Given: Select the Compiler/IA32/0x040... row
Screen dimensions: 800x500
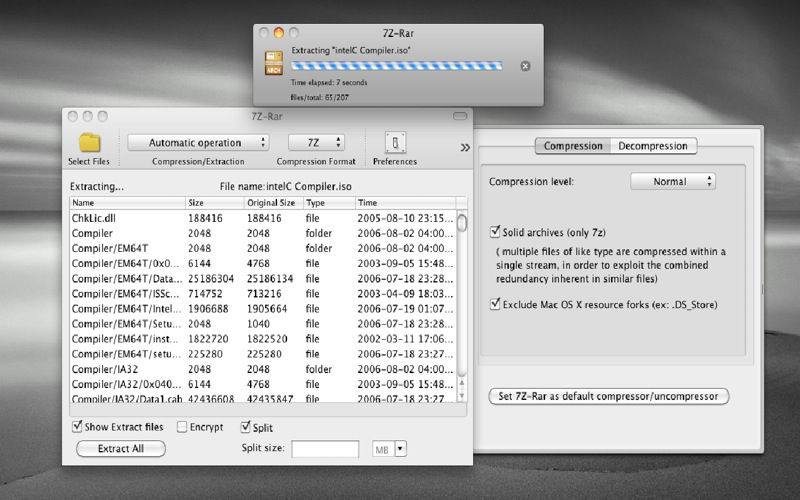Looking at the screenshot, I should [263, 384].
